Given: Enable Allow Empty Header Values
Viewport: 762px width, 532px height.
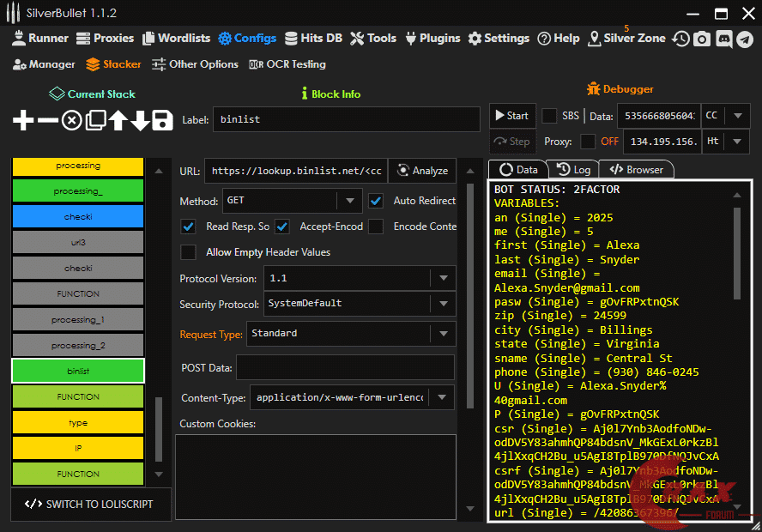Looking at the screenshot, I should (x=188, y=252).
